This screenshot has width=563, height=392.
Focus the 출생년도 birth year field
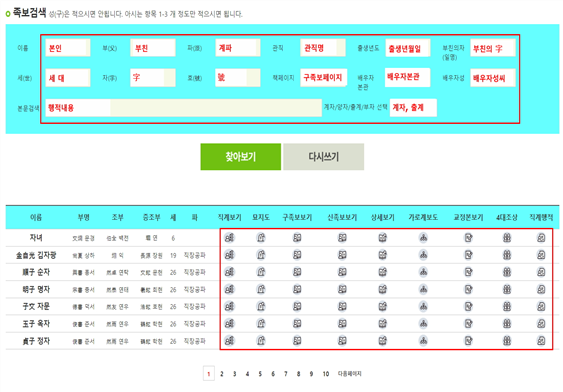[x=408, y=48]
